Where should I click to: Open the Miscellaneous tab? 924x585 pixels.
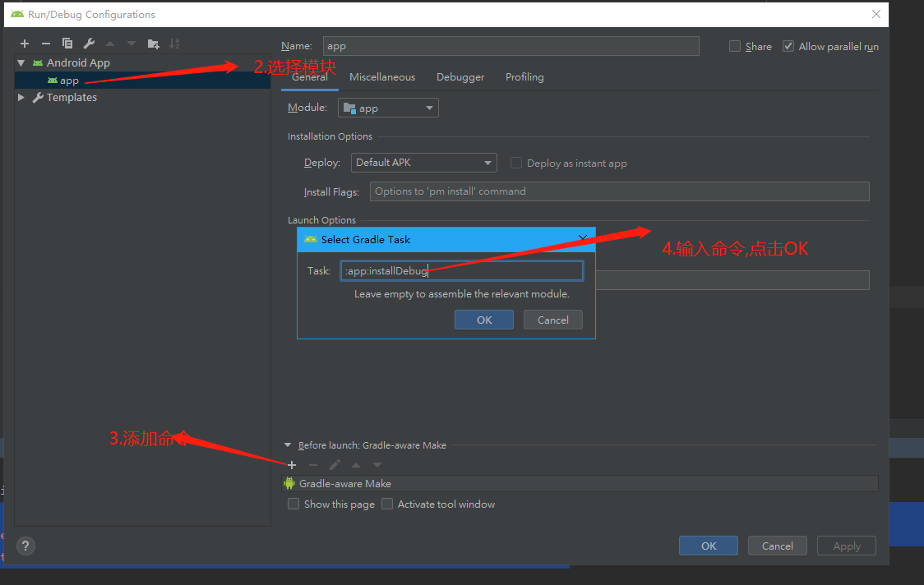point(382,76)
